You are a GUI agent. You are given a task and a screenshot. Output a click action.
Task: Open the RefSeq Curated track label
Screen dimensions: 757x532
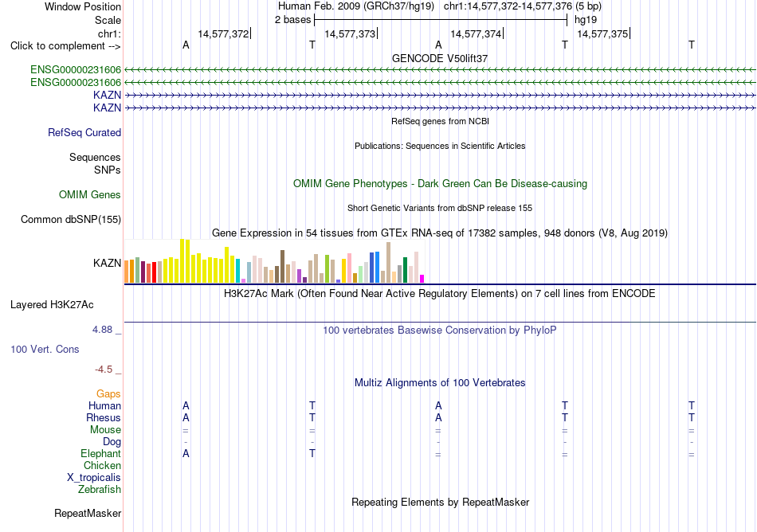(84, 133)
